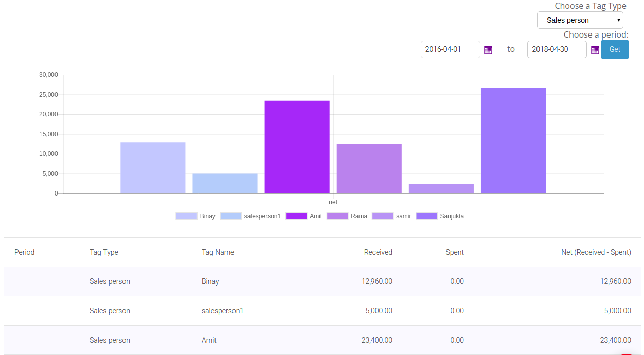The image size is (644, 355).
Task: Open the start date calendar picker icon
Action: coord(488,50)
